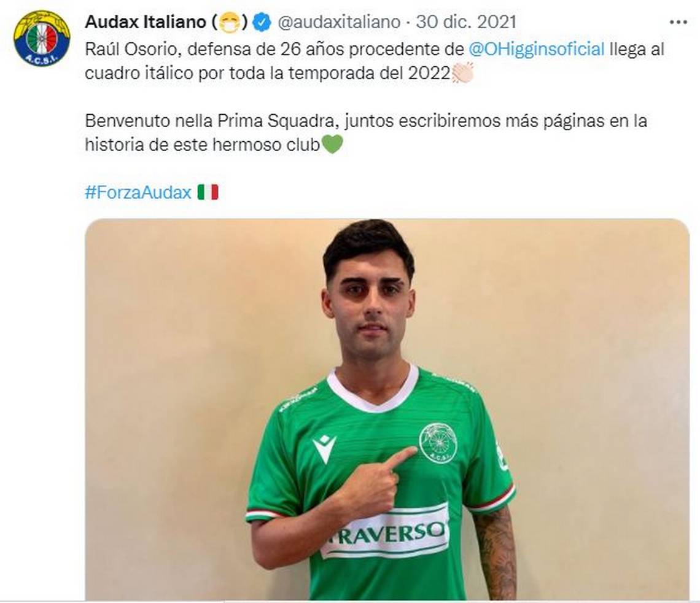Click the tweet text about Raúl Osorio

375,61
